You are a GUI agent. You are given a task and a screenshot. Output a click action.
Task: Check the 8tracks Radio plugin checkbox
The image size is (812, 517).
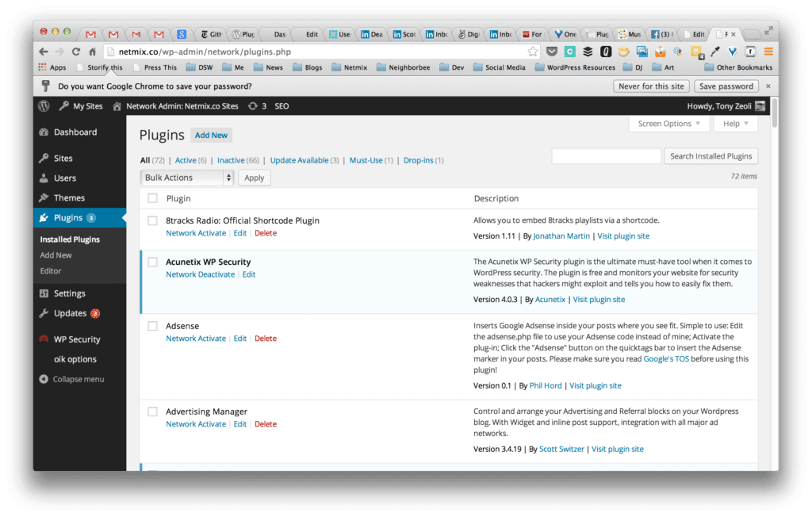[x=153, y=220]
